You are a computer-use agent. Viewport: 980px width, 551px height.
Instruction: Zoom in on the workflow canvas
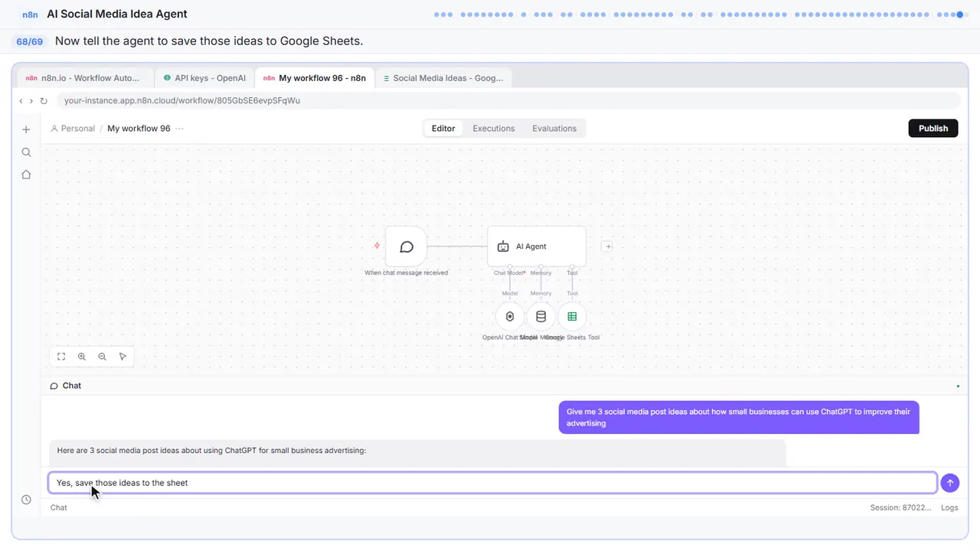coord(82,357)
